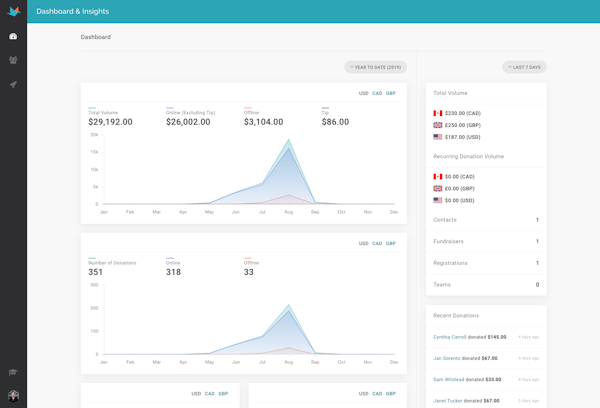Select GBP on the donations count chart
Viewport: 600px width, 408px height.
click(x=391, y=243)
